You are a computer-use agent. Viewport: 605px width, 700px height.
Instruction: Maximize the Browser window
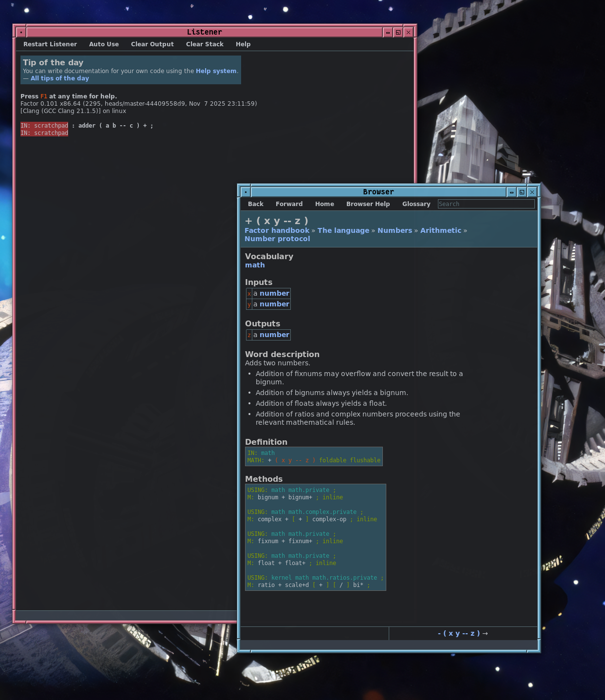522,192
